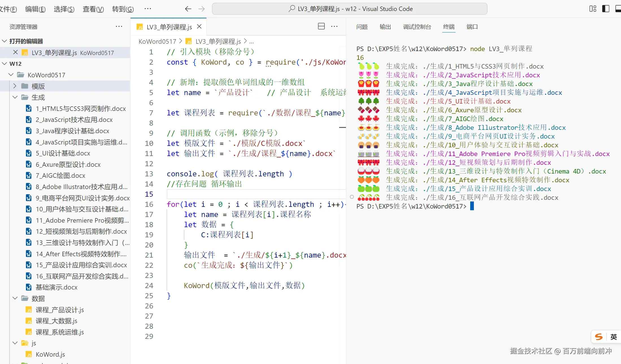The width and height of the screenshot is (621, 364).
Task: Open editor more actions ellipsis menu
Action: pyautogui.click(x=334, y=27)
